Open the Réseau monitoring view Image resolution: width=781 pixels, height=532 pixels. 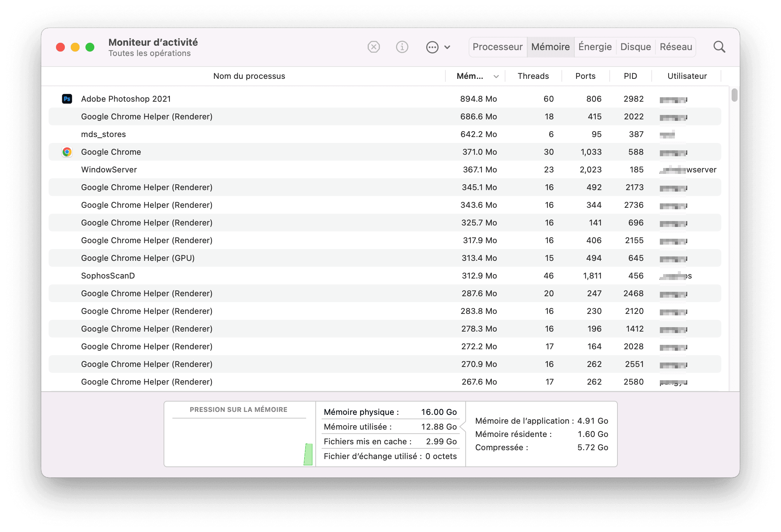[676, 47]
